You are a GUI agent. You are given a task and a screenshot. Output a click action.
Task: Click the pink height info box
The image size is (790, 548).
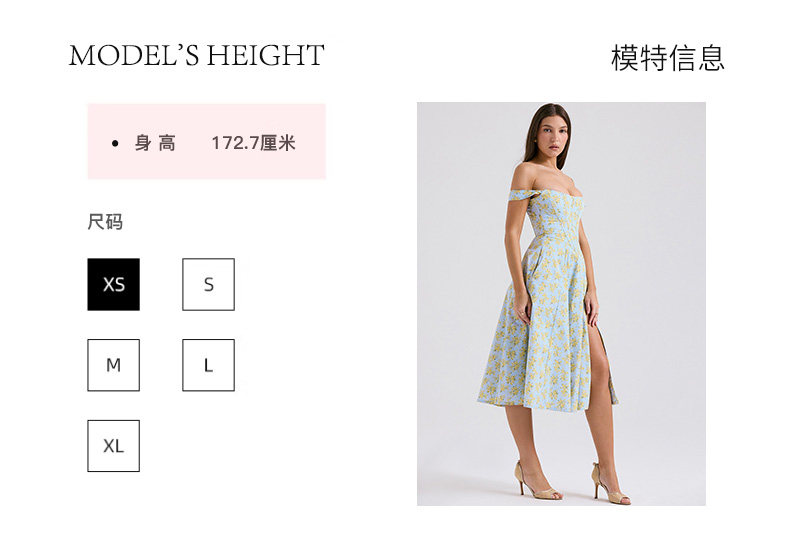point(207,142)
